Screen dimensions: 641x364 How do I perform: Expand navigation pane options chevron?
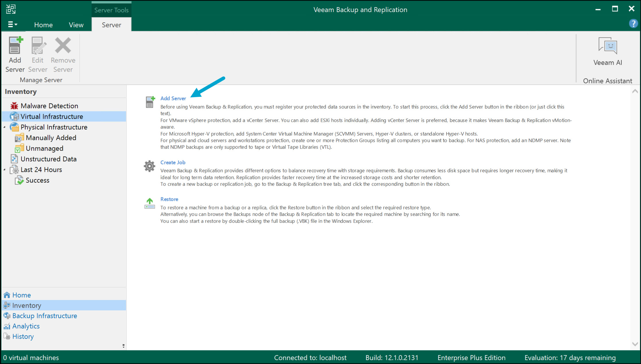[x=124, y=346]
